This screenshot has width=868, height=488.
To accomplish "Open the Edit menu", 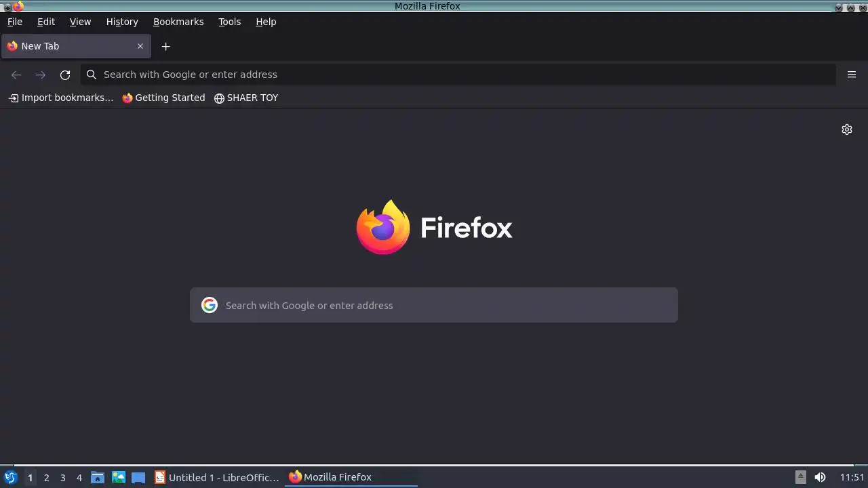I will [x=46, y=22].
